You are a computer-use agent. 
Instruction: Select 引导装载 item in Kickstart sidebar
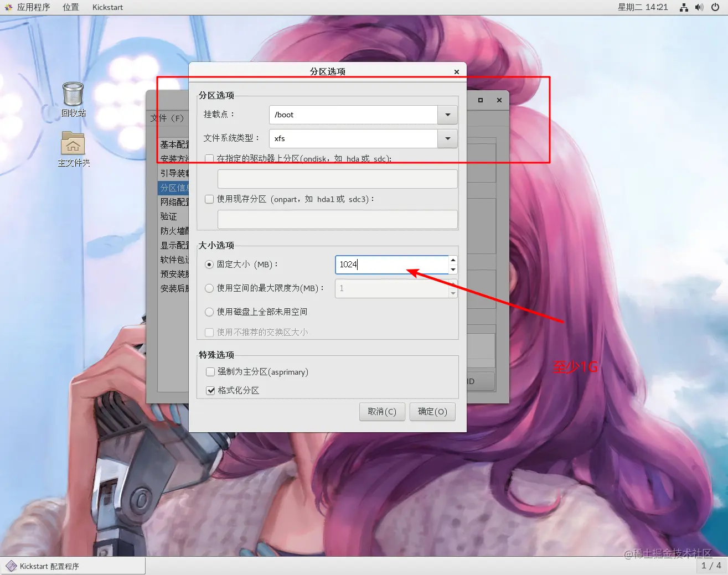pyautogui.click(x=174, y=173)
